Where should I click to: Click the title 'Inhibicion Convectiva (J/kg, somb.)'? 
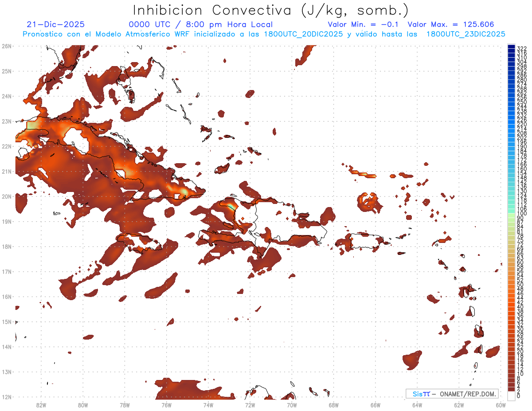[271, 11]
